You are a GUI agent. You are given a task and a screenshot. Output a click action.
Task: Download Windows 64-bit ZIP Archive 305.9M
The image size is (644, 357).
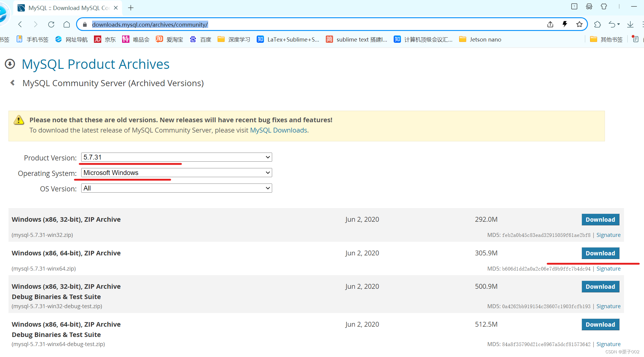pyautogui.click(x=600, y=253)
